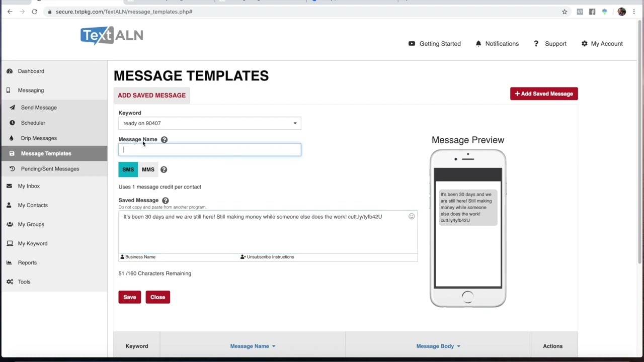Click the help icon beside Saved Message
The height and width of the screenshot is (362, 644).
tap(165, 201)
